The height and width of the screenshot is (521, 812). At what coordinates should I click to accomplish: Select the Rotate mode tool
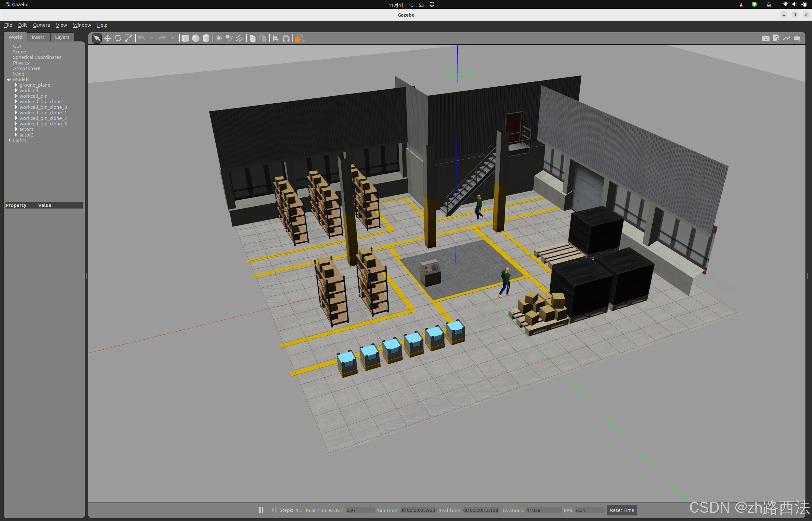[x=118, y=38]
